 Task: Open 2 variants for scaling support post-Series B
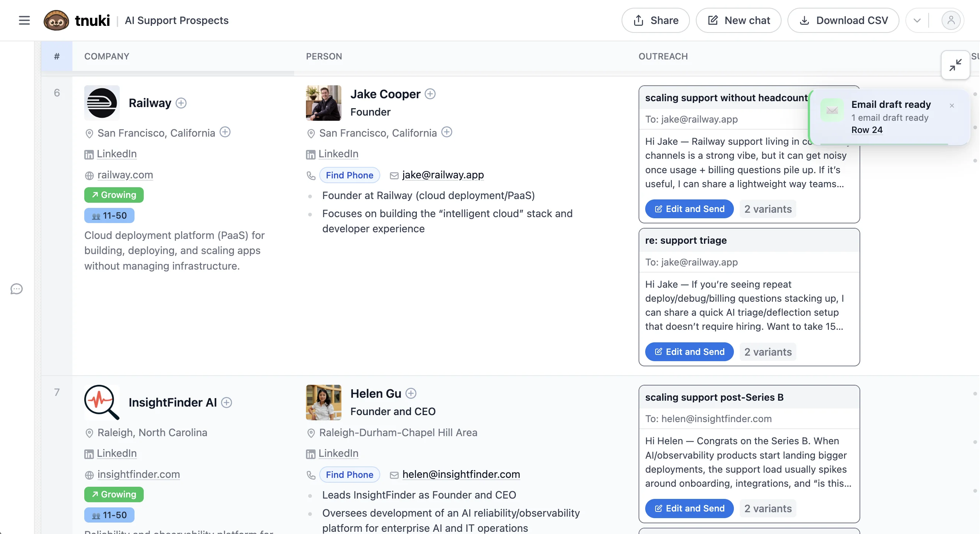(768, 508)
